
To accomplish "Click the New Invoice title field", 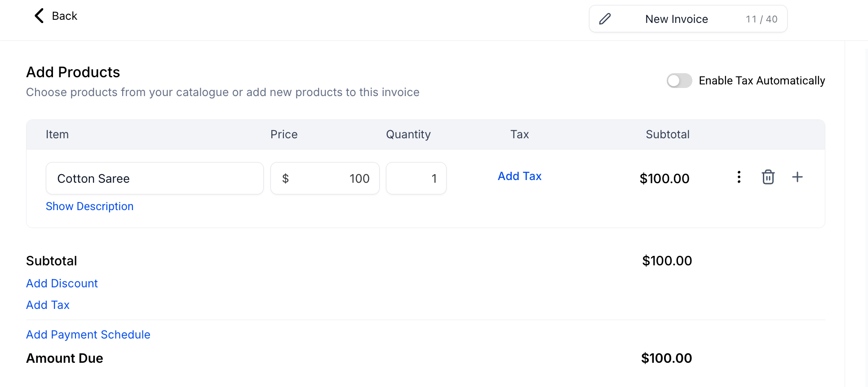I will 676,19.
